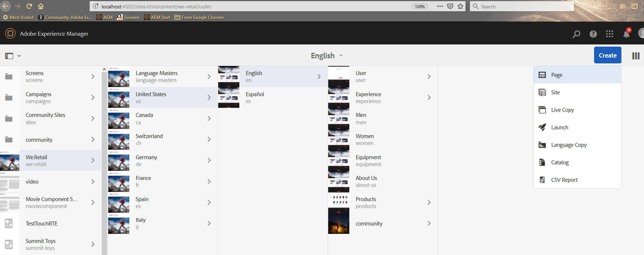This screenshot has width=644, height=255.
Task: Reload the page with the browser refresh icon
Action: tap(29, 6)
